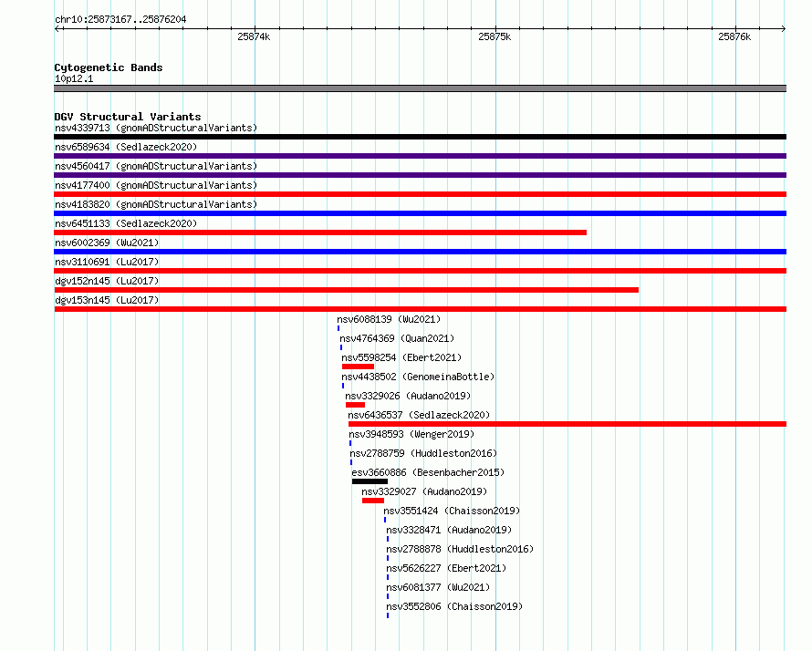Open the nsv6081377 (Wu2021) label
The image size is (812, 651).
click(x=438, y=587)
